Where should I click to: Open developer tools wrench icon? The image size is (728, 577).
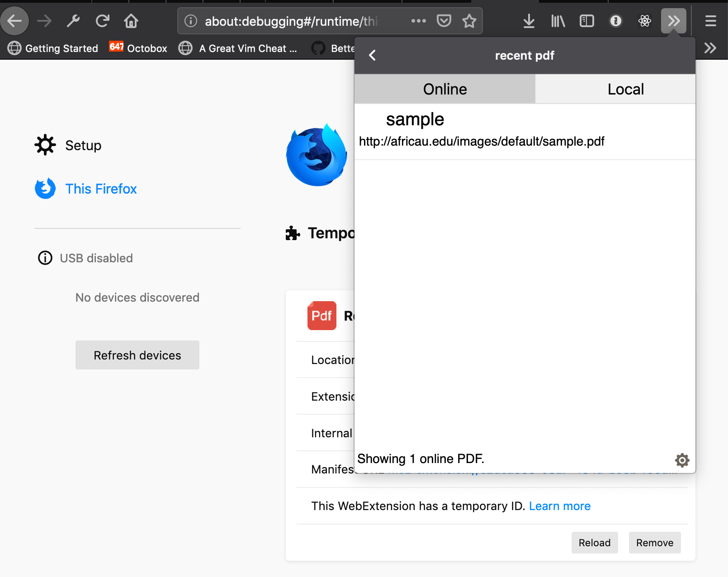pyautogui.click(x=73, y=21)
